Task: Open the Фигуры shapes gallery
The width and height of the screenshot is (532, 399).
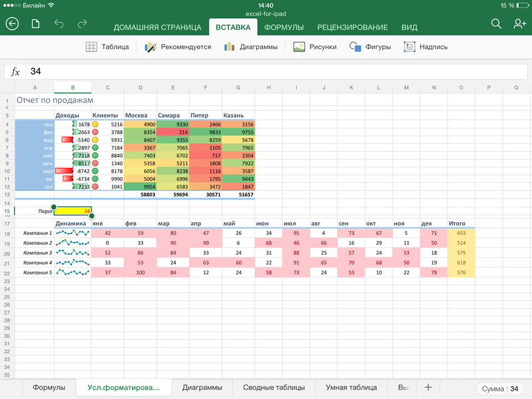Action: tap(370, 47)
